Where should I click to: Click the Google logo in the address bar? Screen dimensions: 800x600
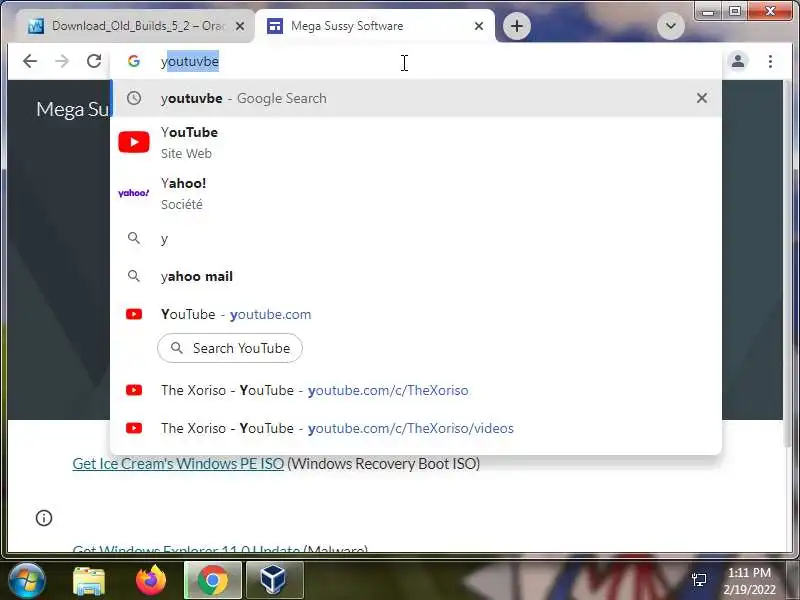click(x=134, y=61)
